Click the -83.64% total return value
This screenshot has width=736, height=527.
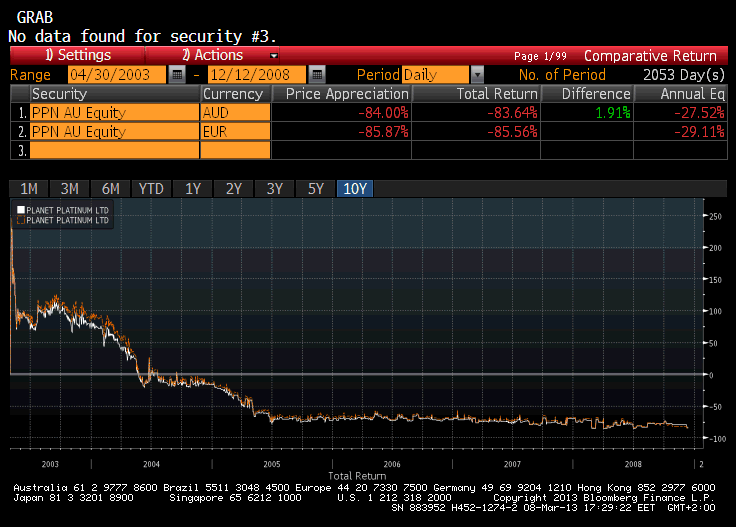coord(512,113)
